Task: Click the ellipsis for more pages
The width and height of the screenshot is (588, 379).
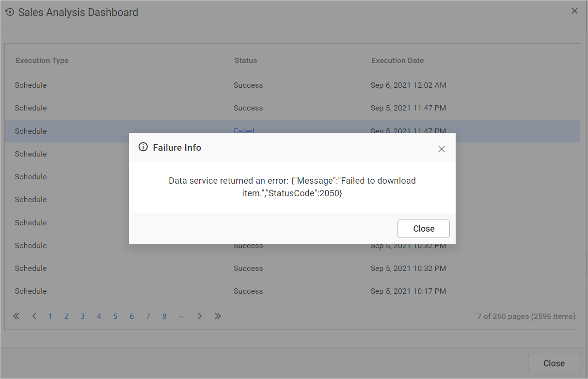Action: pyautogui.click(x=181, y=316)
